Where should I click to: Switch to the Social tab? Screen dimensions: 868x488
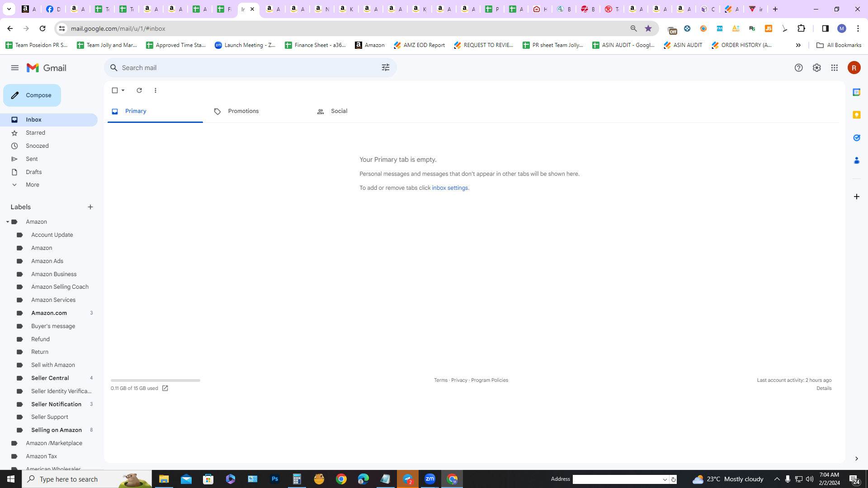coord(361,111)
